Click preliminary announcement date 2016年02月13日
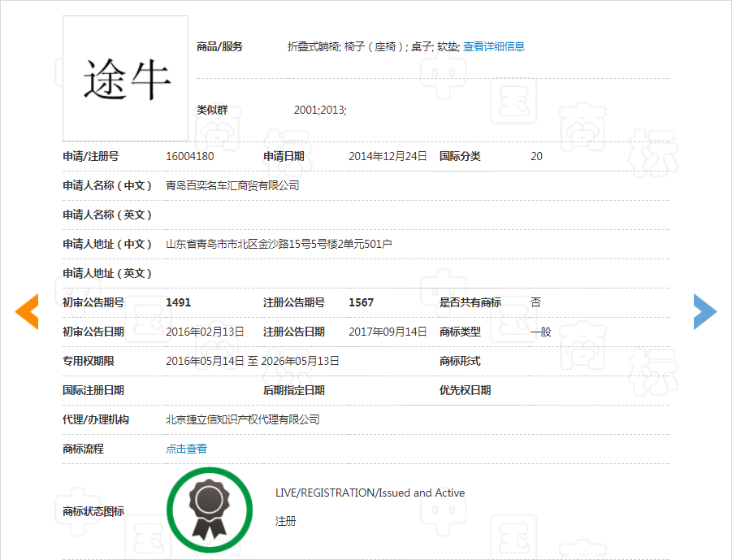This screenshot has width=732, height=560. (205, 332)
